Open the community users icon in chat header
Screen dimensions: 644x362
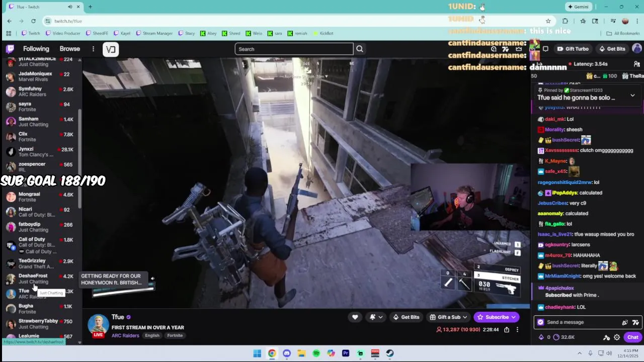(x=636, y=64)
